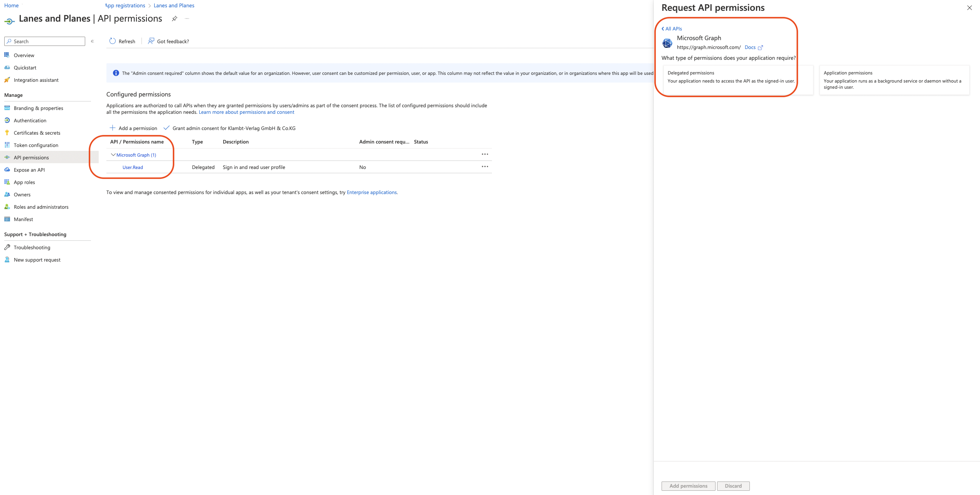The height and width of the screenshot is (495, 980).
Task: Click the Add permissions button
Action: (x=688, y=486)
